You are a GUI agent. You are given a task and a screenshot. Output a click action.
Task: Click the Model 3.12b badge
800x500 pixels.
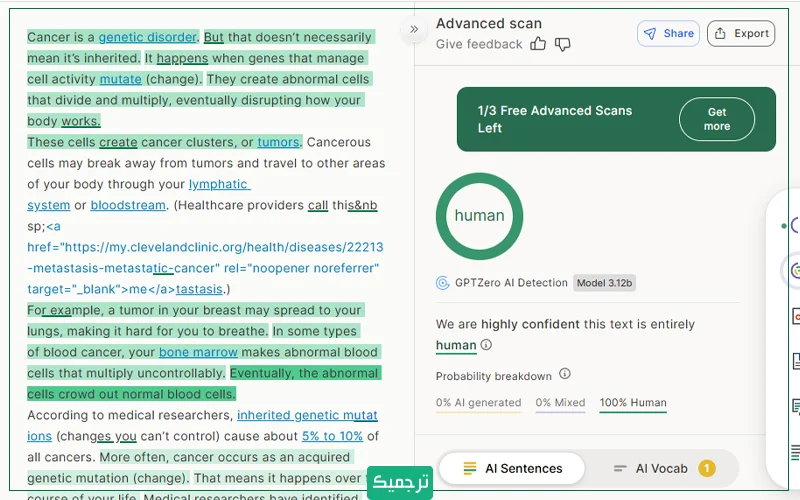tap(605, 283)
